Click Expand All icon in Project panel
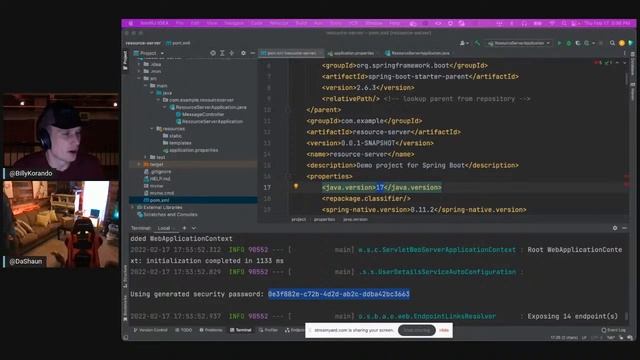This screenshot has height=360, width=640. (222, 53)
